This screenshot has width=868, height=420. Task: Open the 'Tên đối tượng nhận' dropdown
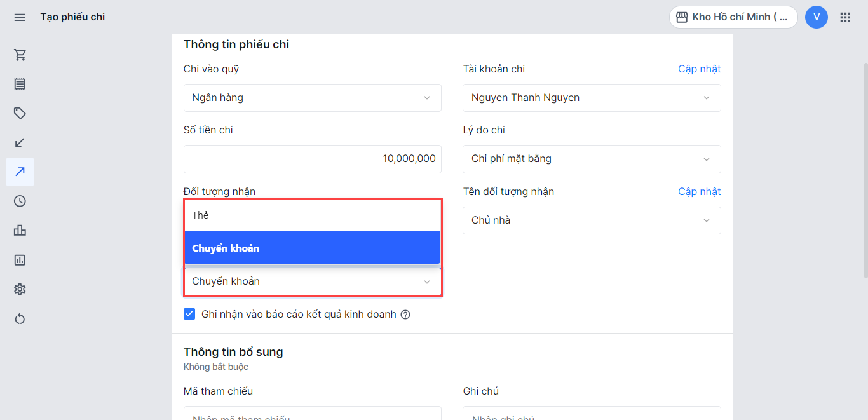[591, 220]
